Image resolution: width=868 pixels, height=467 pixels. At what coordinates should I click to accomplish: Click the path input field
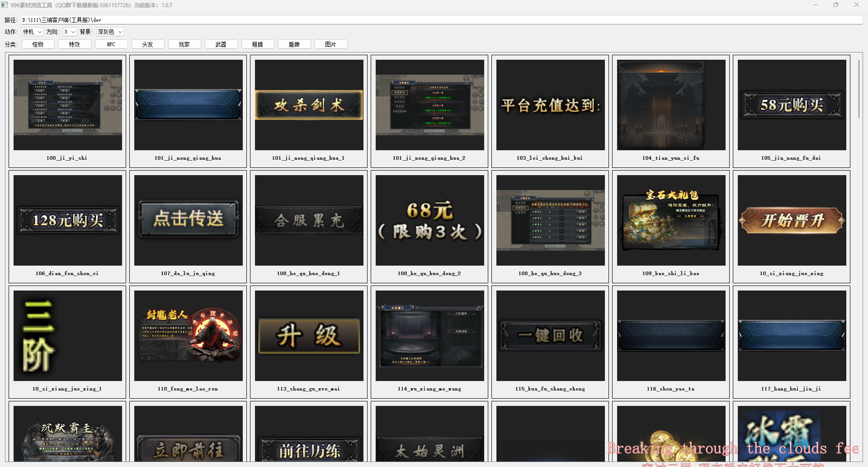441,20
